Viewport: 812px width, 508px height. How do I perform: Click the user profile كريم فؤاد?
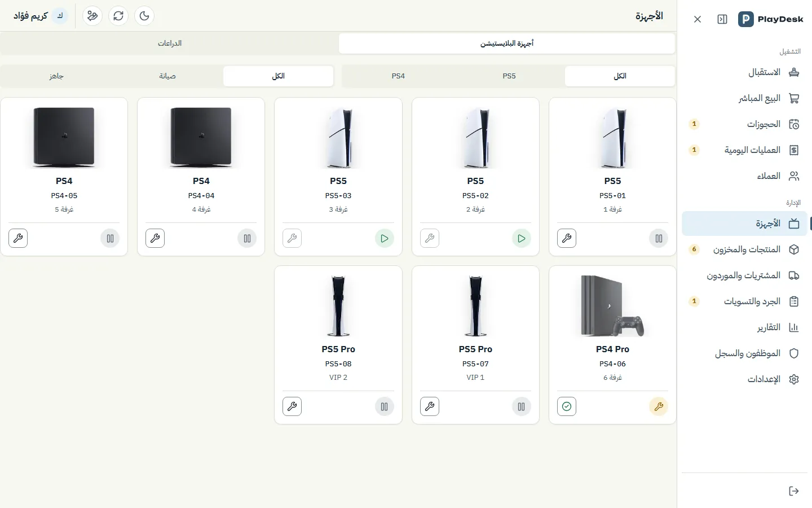click(41, 16)
